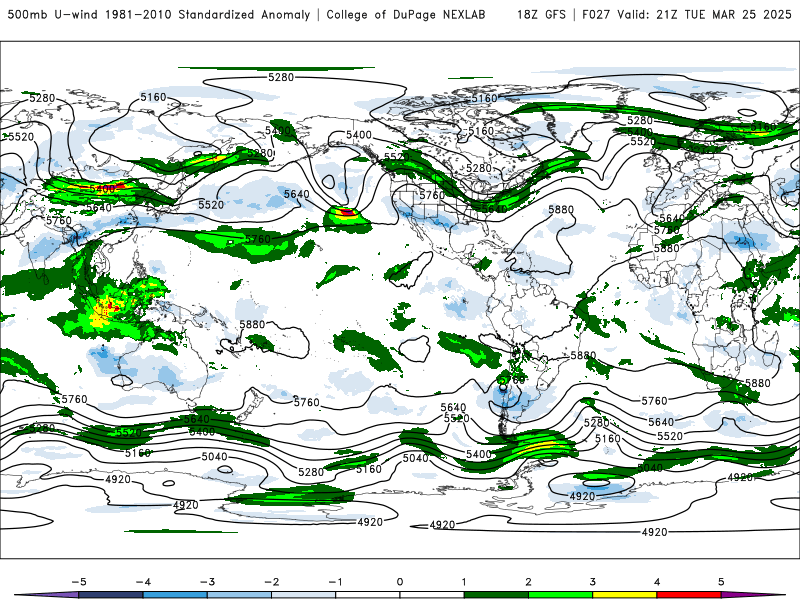This screenshot has height=600, width=800.
Task: Select the light blue -3 to -2 colorbar segment
Action: [x=239, y=595]
